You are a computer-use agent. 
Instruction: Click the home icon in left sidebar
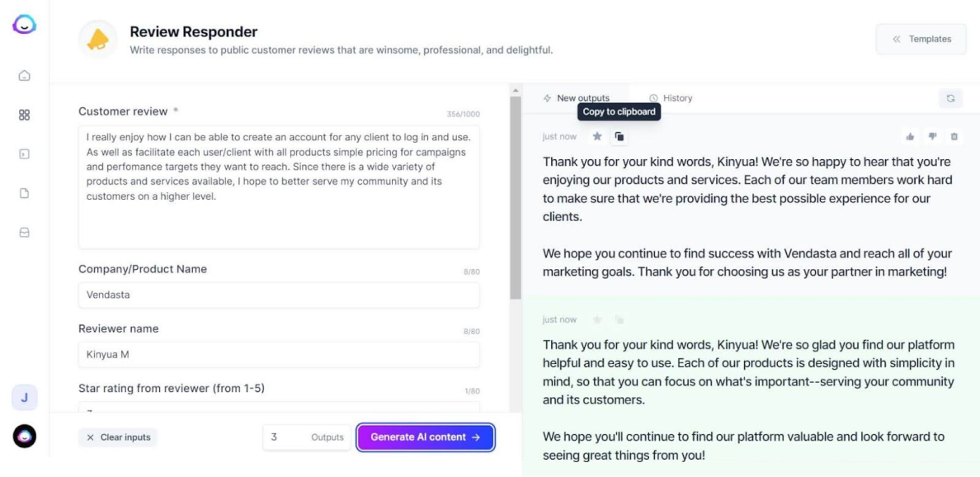[x=24, y=76]
